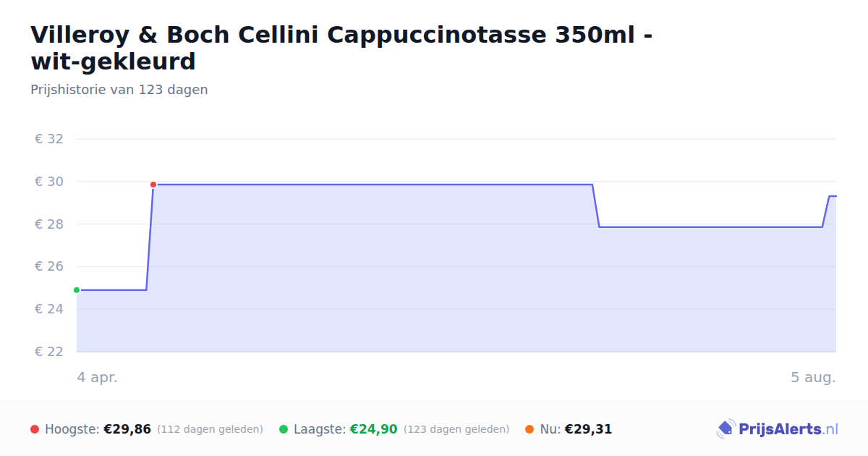Screen dimensions: 868x456
Task: Select the highest price value €29,86
Action: point(127,429)
